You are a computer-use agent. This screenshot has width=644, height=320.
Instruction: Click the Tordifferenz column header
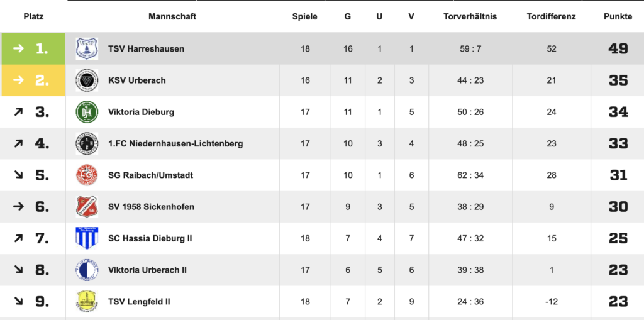551,17
